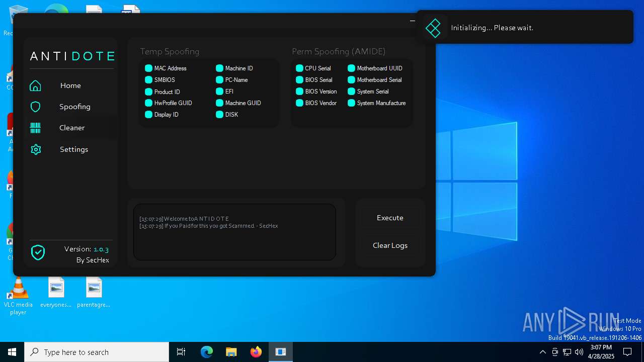Screen dimensions: 644x362
Task: Toggle Motherboard Serial perm spoofing
Action: coord(351,79)
